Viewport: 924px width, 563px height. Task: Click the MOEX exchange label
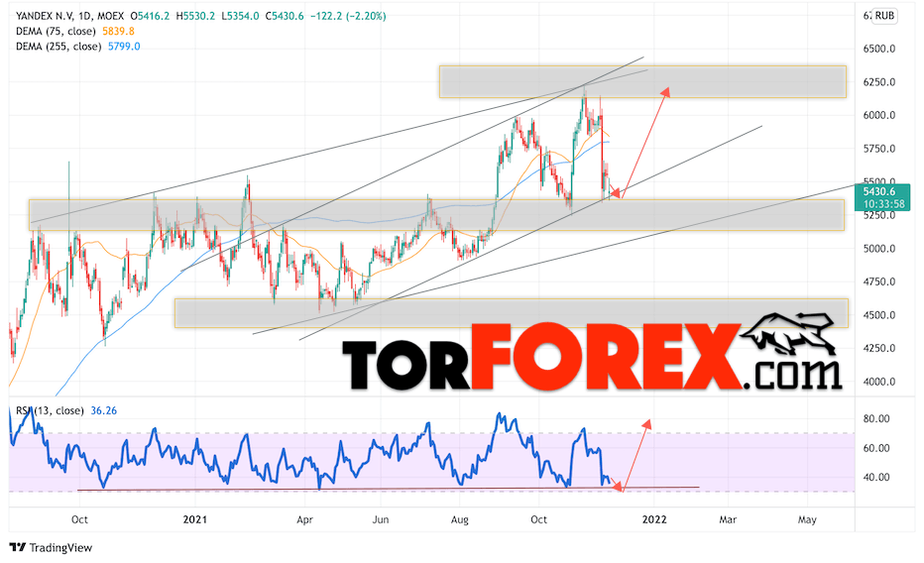coord(111,16)
